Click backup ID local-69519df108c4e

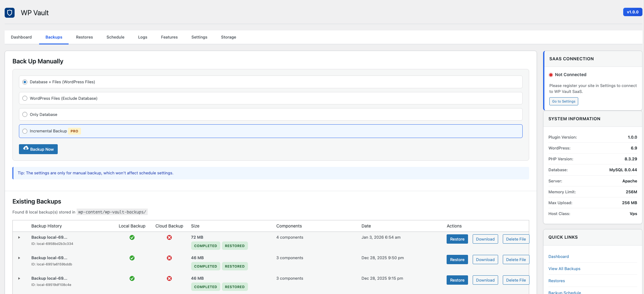tap(51, 285)
